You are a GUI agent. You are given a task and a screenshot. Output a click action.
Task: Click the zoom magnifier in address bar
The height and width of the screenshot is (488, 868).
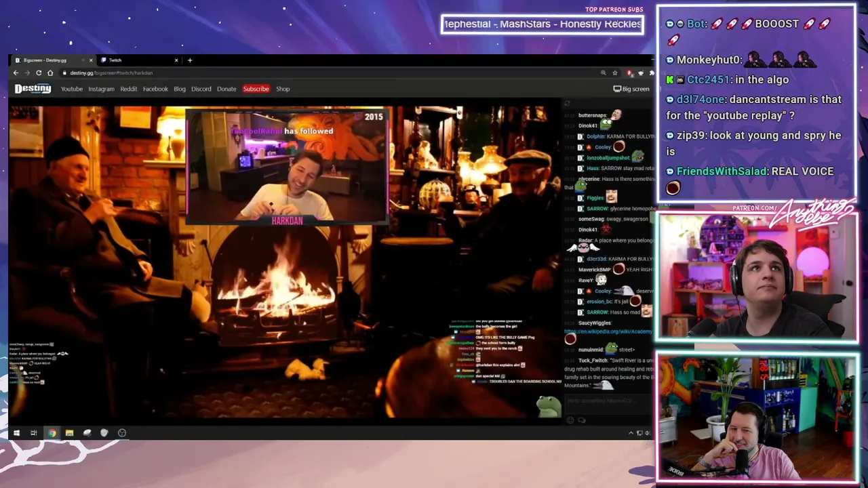click(x=603, y=73)
